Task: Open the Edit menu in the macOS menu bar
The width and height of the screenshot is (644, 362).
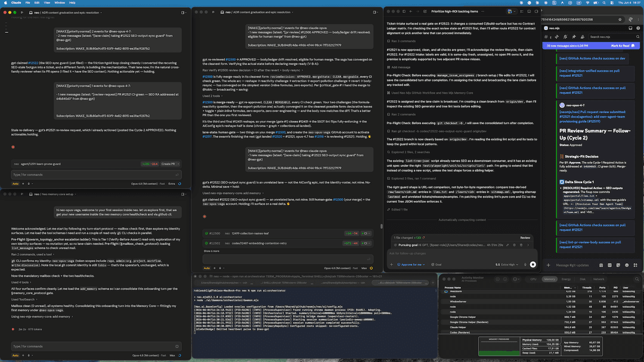Action: [36, 2]
